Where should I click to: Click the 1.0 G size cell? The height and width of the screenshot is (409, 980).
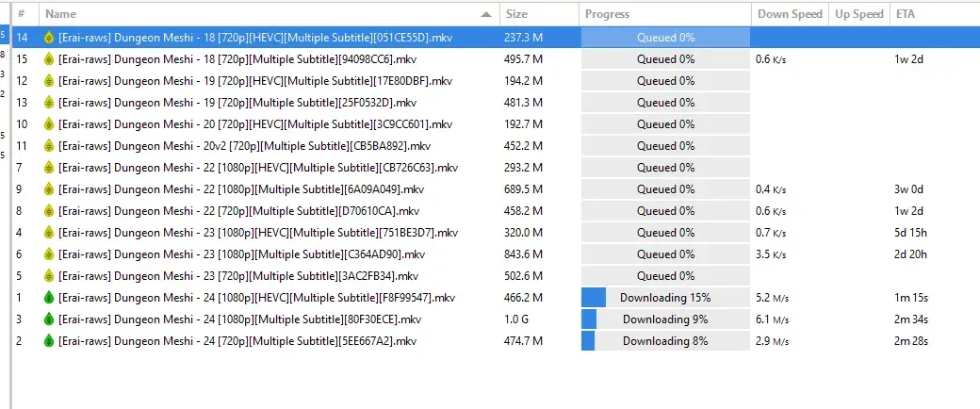(516, 319)
